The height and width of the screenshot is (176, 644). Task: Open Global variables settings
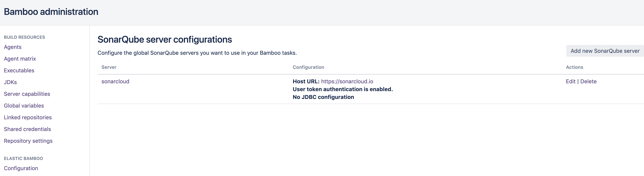coord(24,106)
